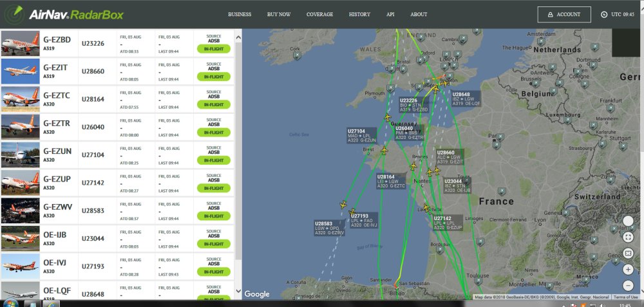Select the airplane icon above the U27142 label

coord(426,208)
